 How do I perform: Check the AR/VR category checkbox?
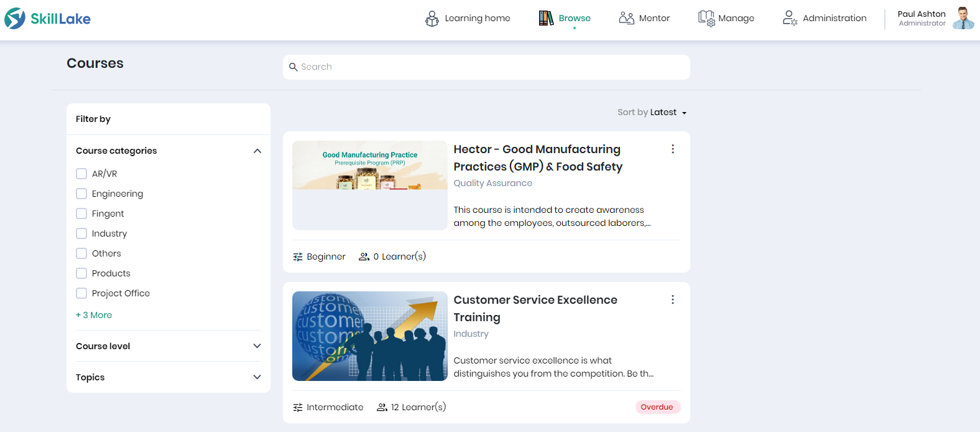[x=81, y=174]
